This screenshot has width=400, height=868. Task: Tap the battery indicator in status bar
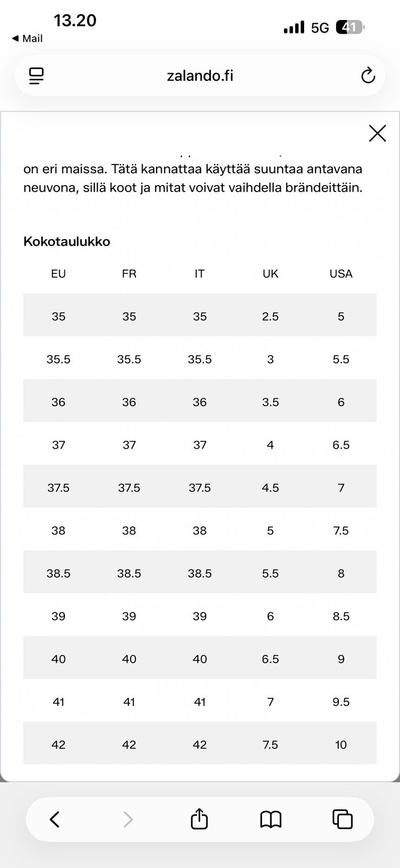point(351,27)
